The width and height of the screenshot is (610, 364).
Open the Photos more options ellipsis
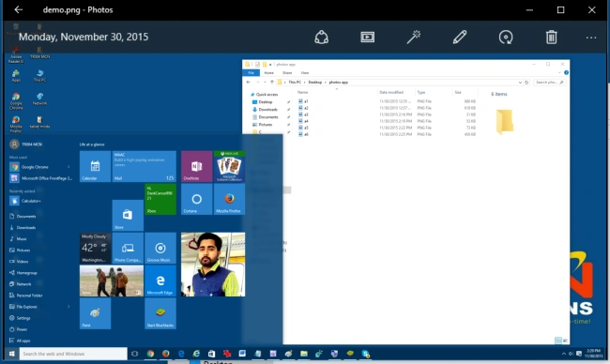pos(591,38)
